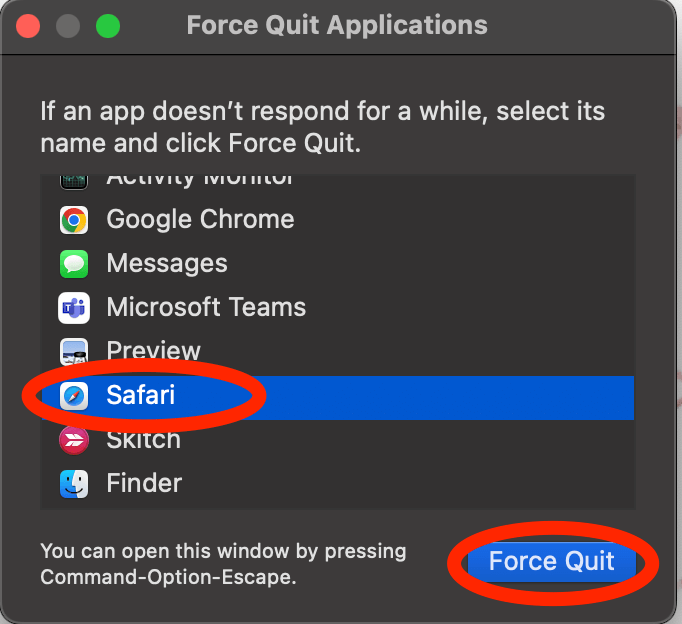Click the Force Quit Applications window title
This screenshot has height=624, width=682.
[337, 26]
